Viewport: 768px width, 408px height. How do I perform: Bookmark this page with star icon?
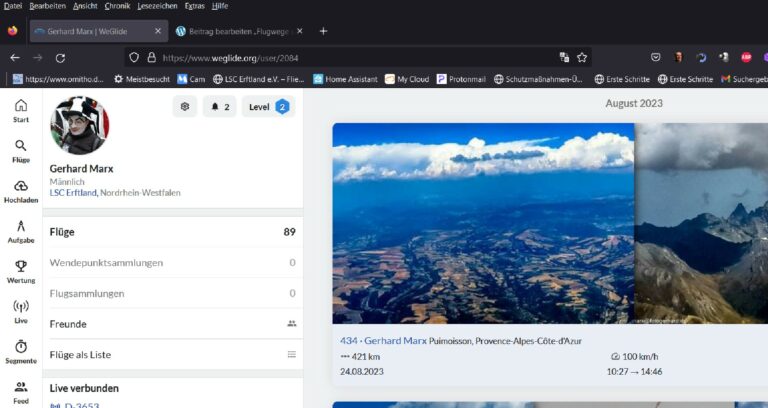click(582, 58)
